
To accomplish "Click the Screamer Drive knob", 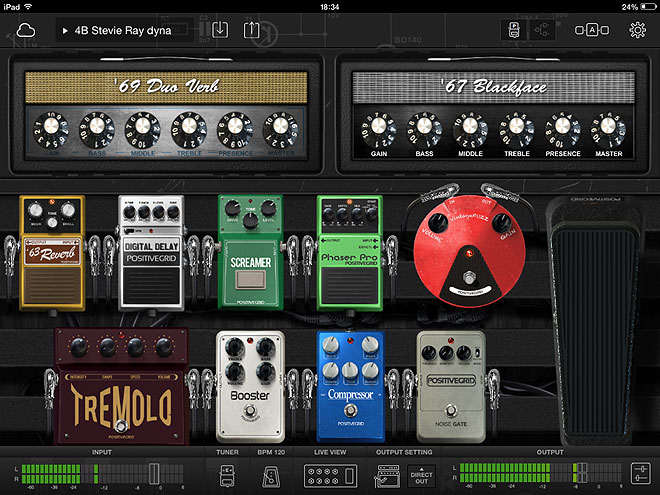I will 232,208.
